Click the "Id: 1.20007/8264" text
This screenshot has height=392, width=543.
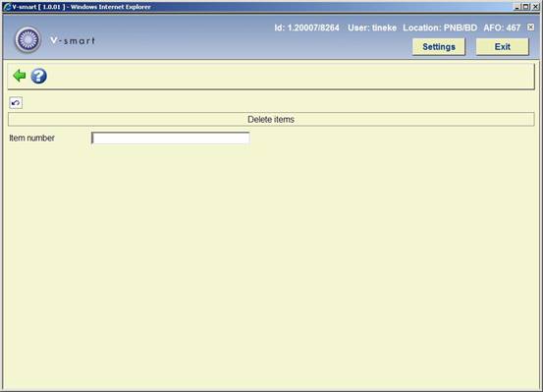click(306, 28)
